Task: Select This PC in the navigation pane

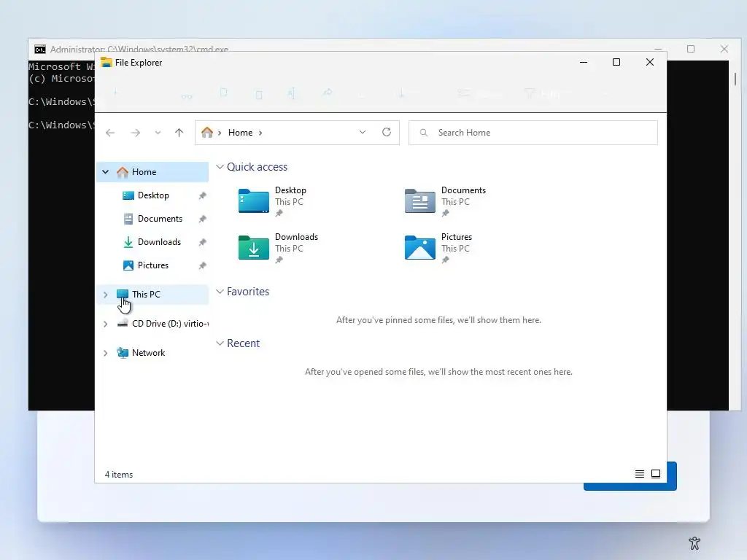Action: pyautogui.click(x=152, y=295)
